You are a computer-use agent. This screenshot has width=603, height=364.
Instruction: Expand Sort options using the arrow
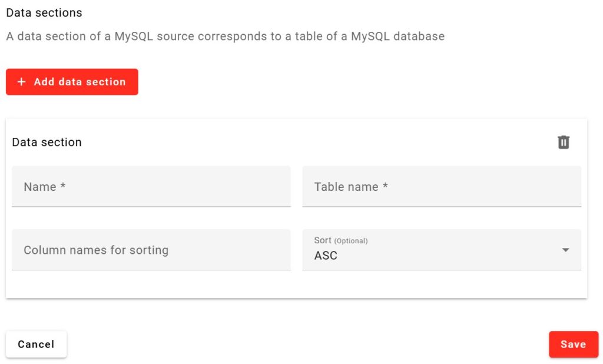coord(565,250)
